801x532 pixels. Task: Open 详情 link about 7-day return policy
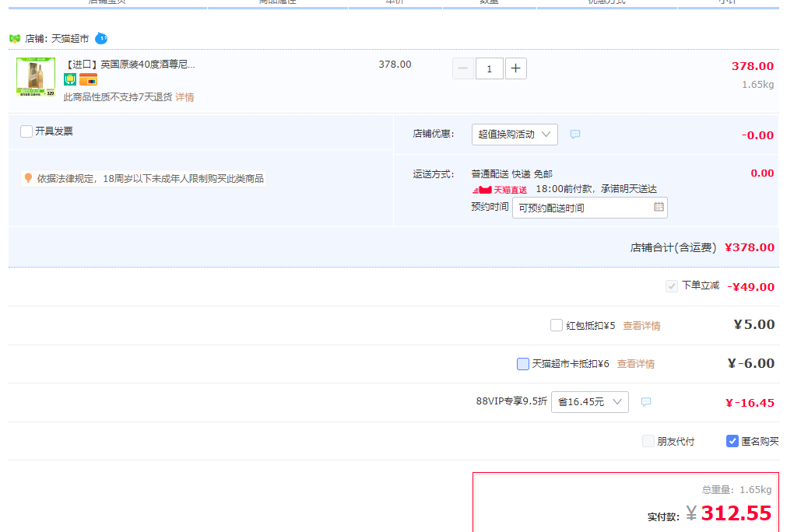point(184,97)
